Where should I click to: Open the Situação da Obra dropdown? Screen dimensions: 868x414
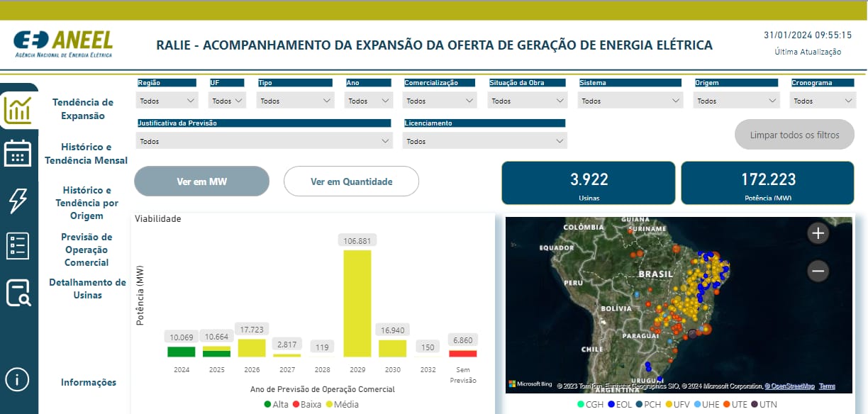tap(527, 101)
